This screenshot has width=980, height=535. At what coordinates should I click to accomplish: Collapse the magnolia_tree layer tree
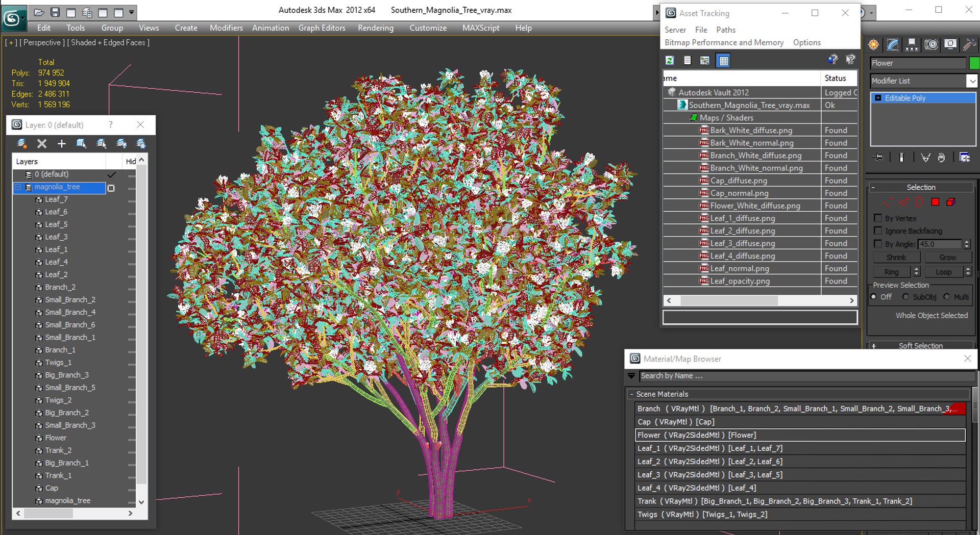18,187
